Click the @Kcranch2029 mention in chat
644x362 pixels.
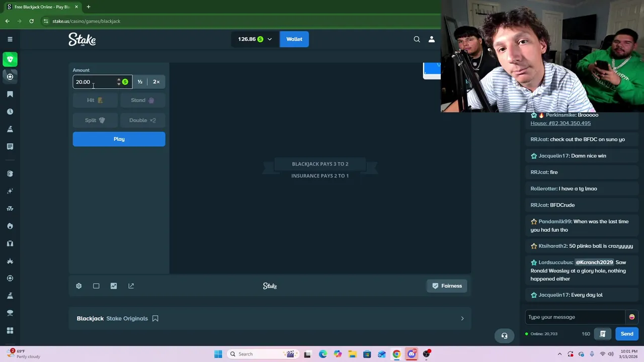click(594, 262)
